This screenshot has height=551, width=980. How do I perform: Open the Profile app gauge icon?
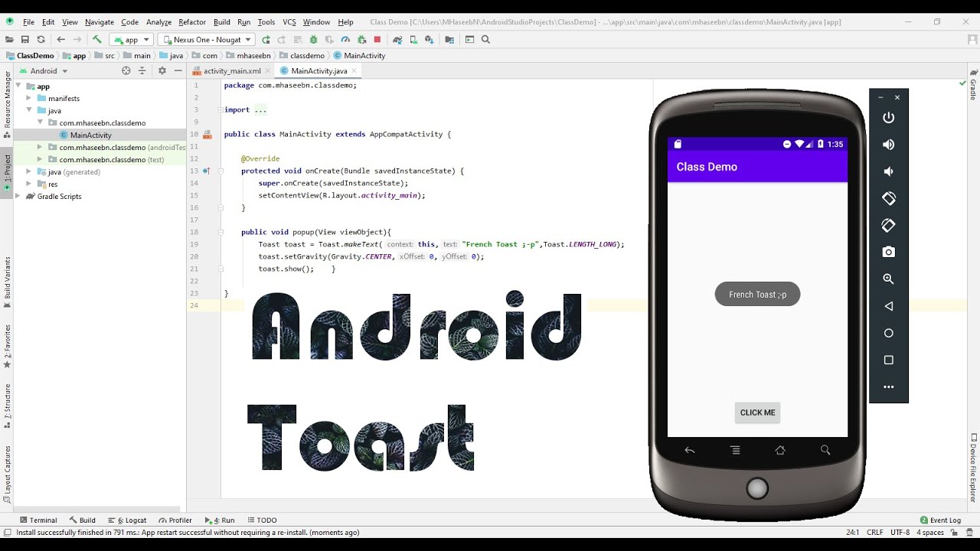345,40
